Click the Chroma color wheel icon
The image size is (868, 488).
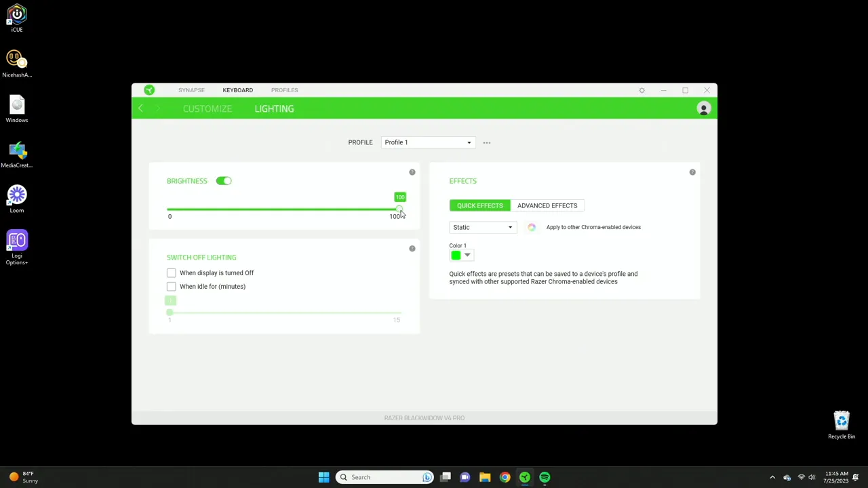531,227
